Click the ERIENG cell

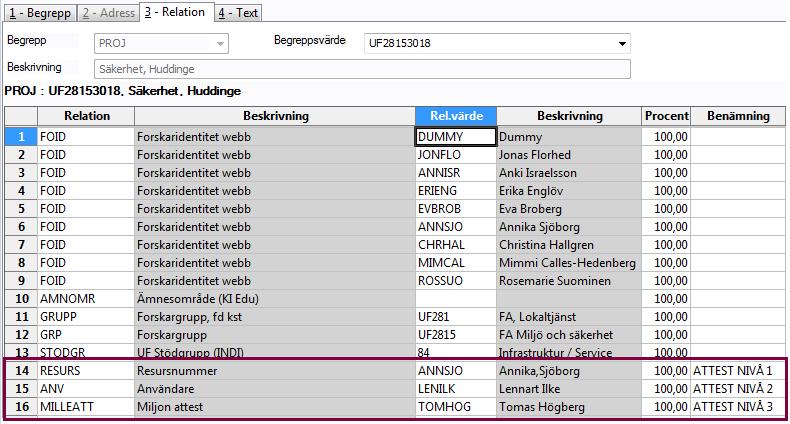pos(455,191)
